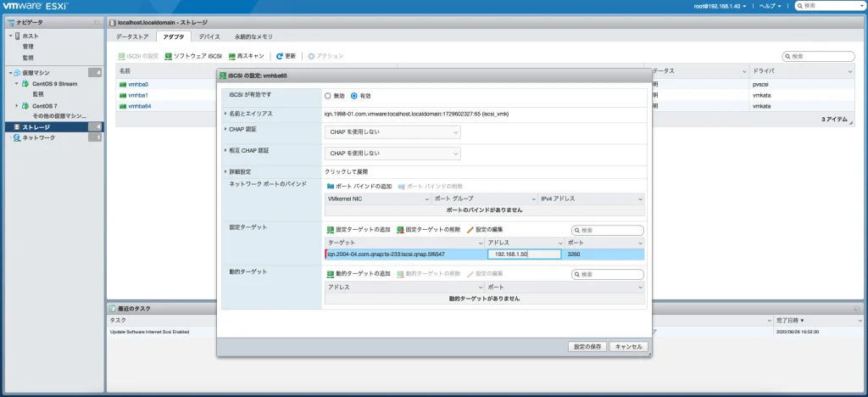The width and height of the screenshot is (868, 397).
Task: Click the pencil Edit settings icon for static targets
Action: (x=470, y=229)
